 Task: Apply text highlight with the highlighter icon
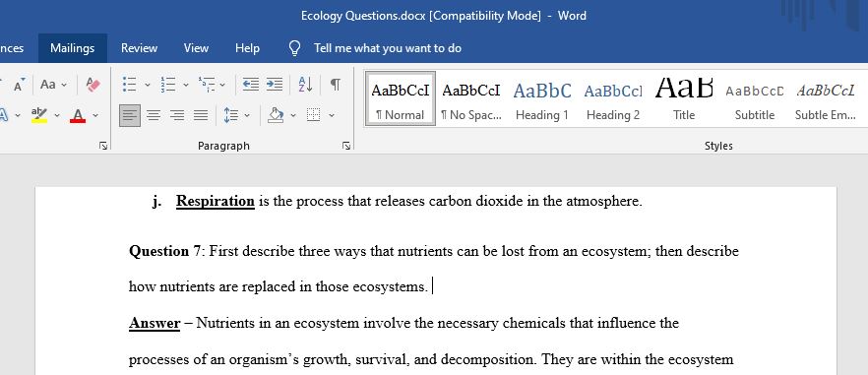(39, 115)
